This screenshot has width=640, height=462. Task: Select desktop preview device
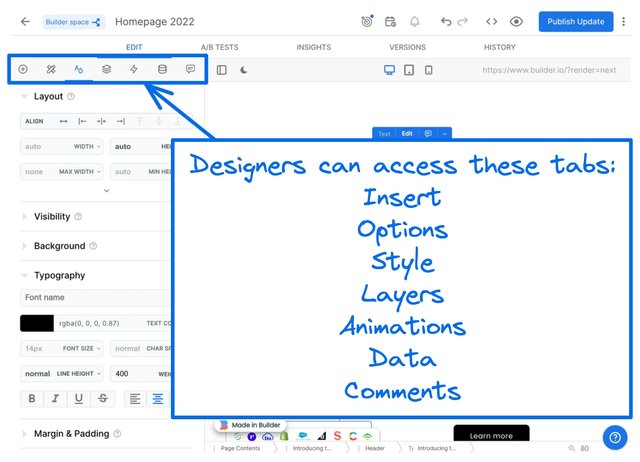[x=389, y=70]
